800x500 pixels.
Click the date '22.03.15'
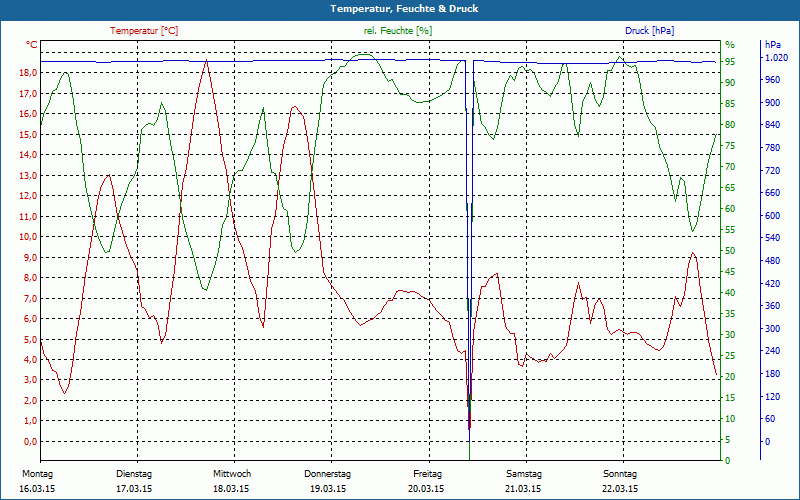click(x=620, y=489)
